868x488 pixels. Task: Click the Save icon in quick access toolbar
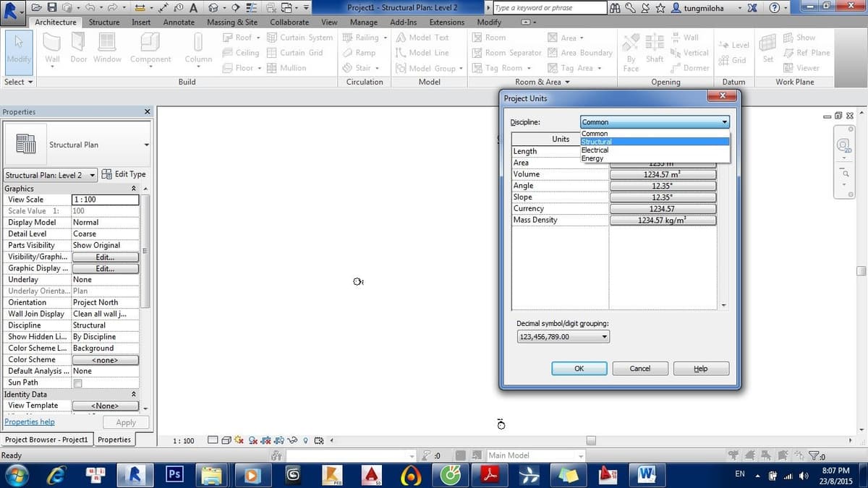[53, 7]
